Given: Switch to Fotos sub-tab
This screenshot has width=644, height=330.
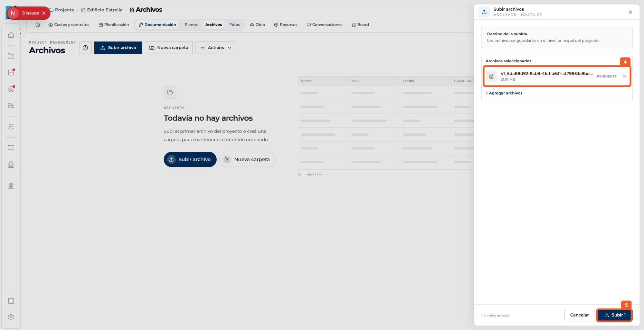Looking at the screenshot, I should (235, 25).
